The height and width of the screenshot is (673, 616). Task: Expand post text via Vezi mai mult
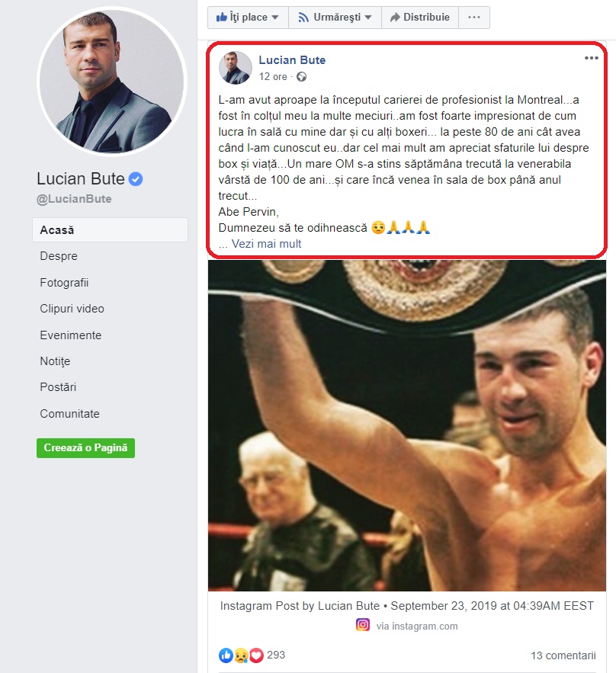click(266, 244)
